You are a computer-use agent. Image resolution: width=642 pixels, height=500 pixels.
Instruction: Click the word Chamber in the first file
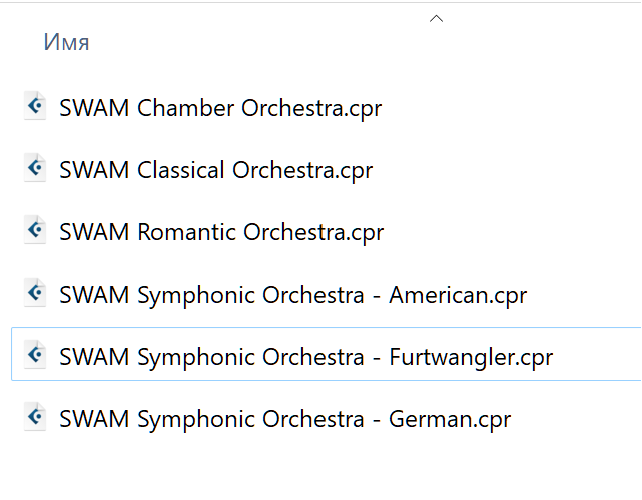pos(185,108)
